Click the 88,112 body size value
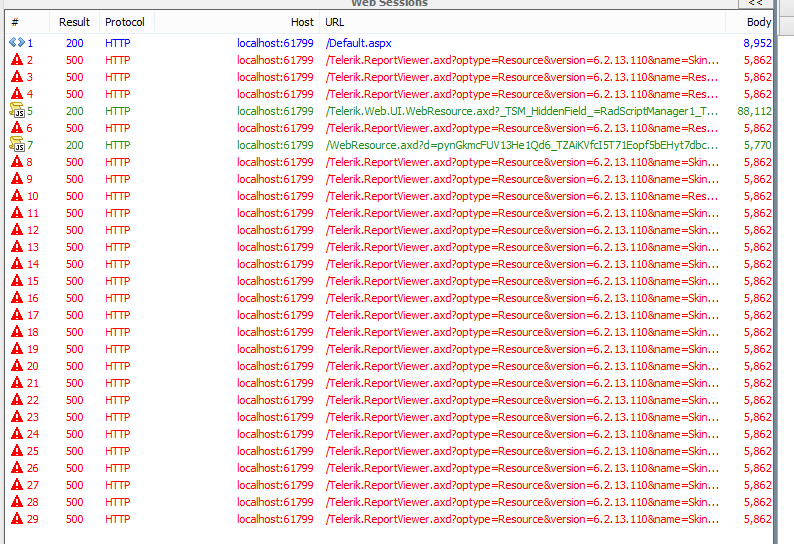The width and height of the screenshot is (794, 544). pyautogui.click(x=755, y=111)
